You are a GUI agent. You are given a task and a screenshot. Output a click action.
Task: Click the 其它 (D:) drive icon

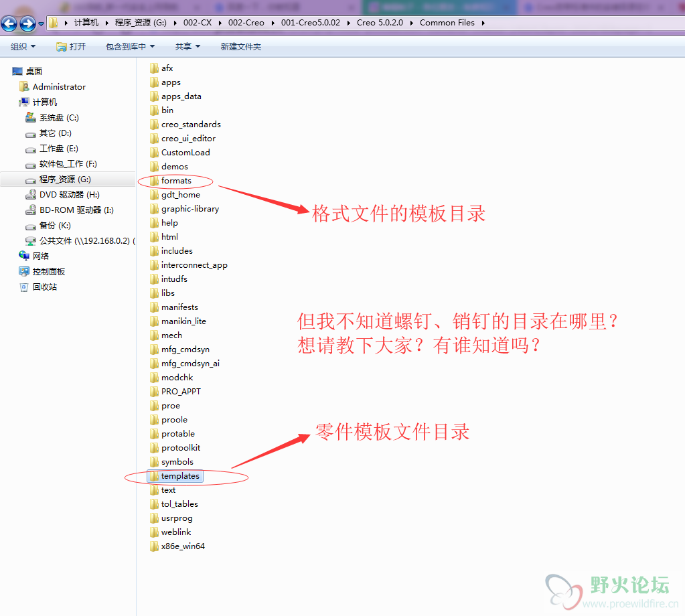(31, 134)
